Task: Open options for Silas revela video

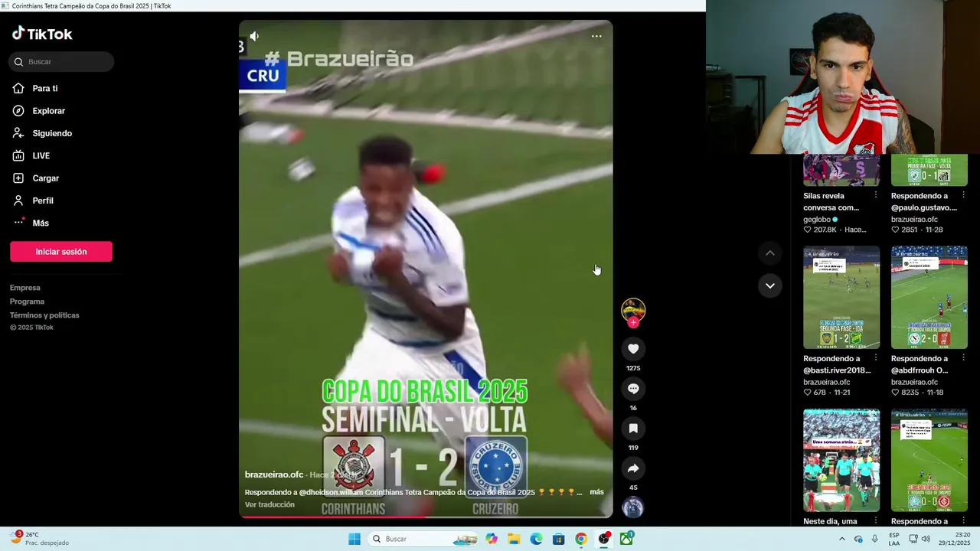Action: pyautogui.click(x=876, y=195)
